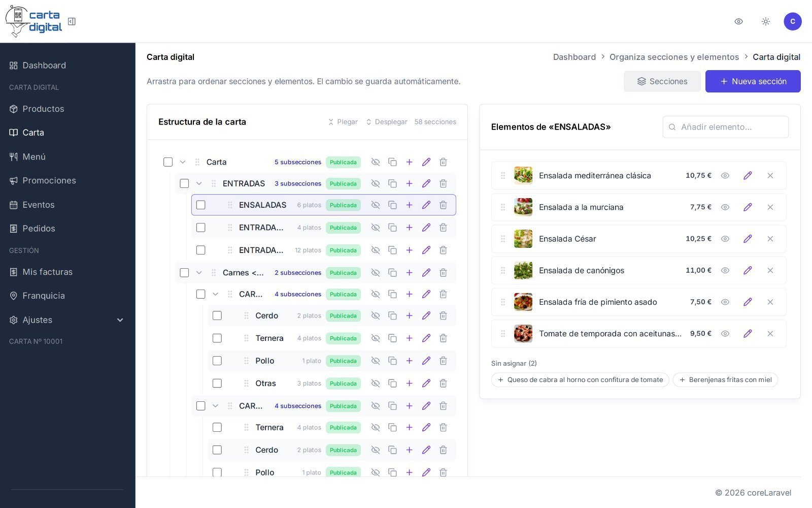Hide the Ensalada de canónigos element
This screenshot has width=812, height=508.
725,270
